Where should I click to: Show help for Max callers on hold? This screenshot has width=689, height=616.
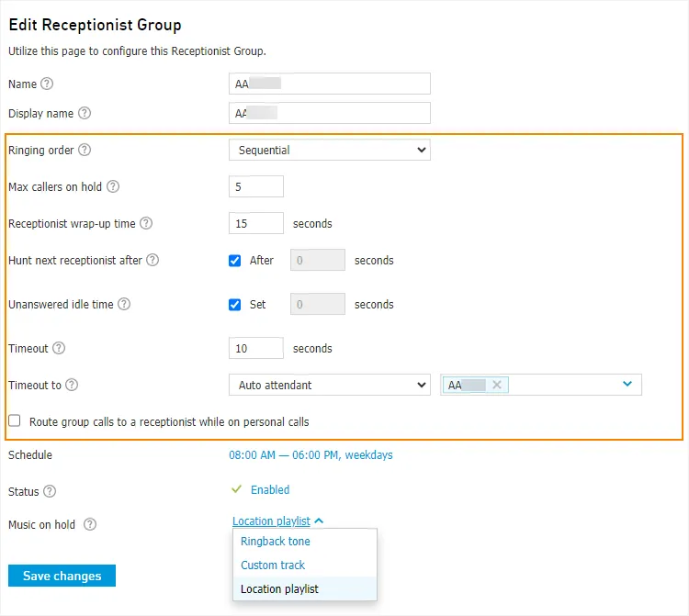(x=113, y=186)
